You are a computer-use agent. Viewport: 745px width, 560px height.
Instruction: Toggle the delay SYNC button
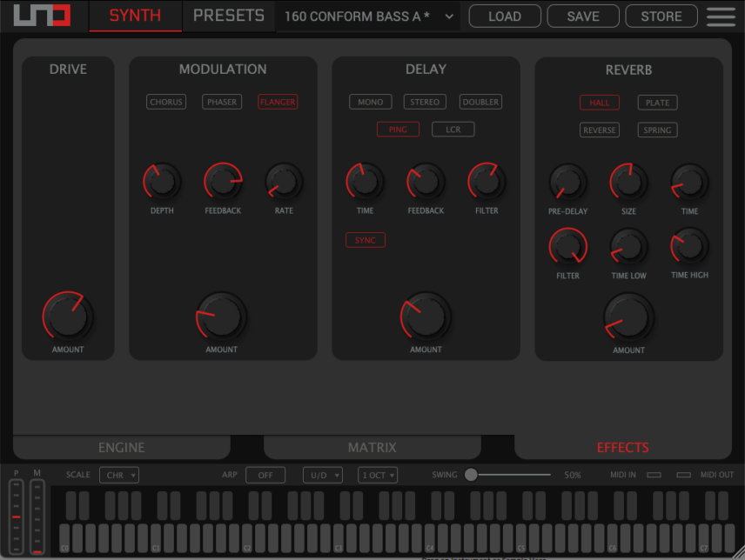tap(365, 240)
